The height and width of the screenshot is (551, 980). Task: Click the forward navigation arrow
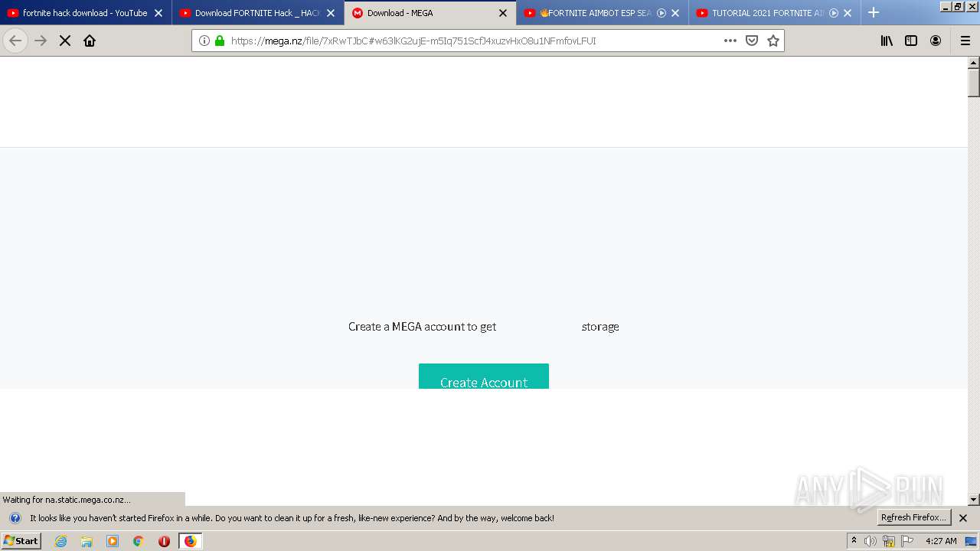click(41, 41)
